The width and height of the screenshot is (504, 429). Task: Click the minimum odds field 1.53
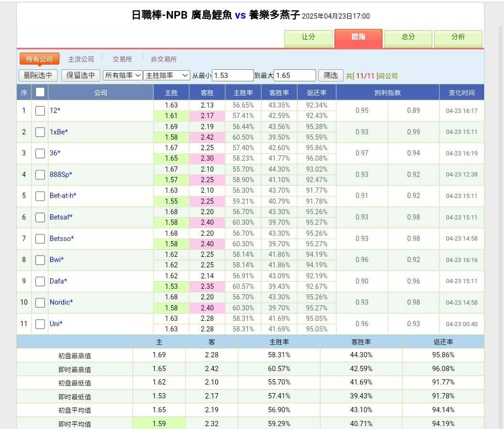click(x=233, y=76)
